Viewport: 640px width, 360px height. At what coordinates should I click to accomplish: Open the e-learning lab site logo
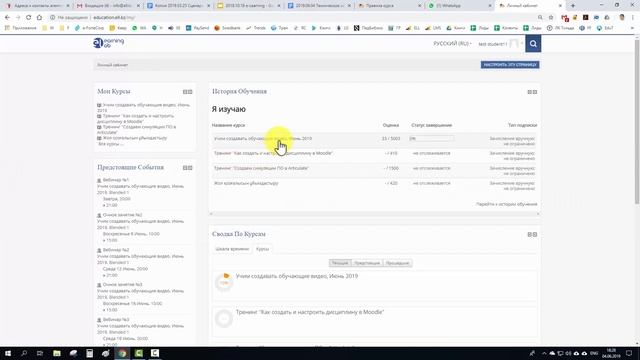click(109, 42)
